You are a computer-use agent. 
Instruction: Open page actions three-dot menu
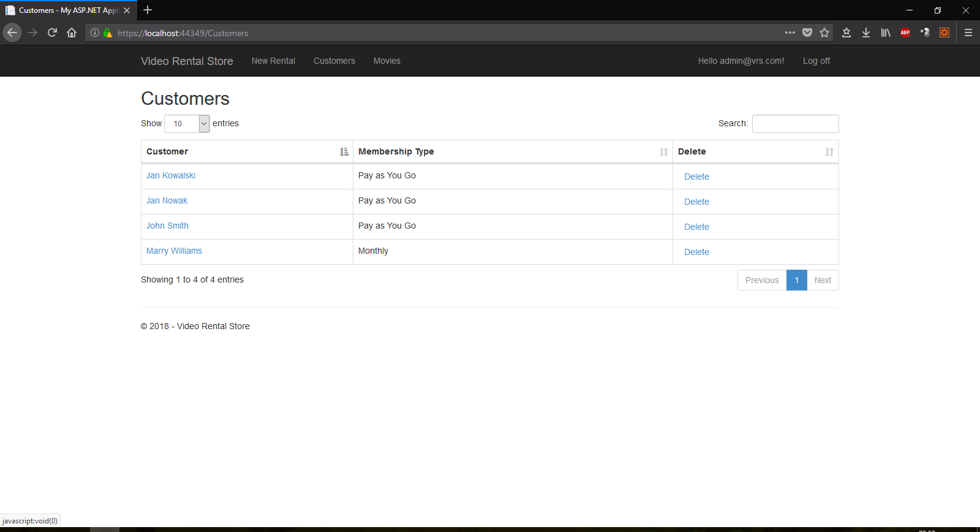pos(790,32)
